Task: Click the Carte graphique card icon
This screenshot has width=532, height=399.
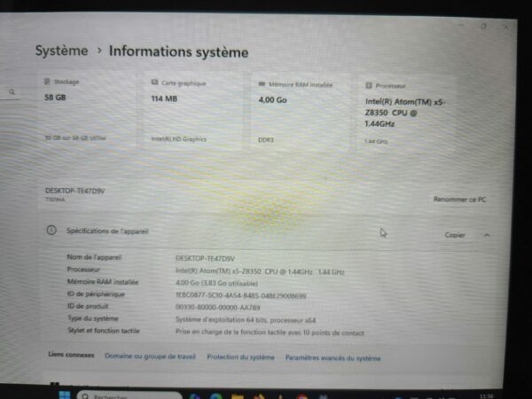Action: [154, 82]
